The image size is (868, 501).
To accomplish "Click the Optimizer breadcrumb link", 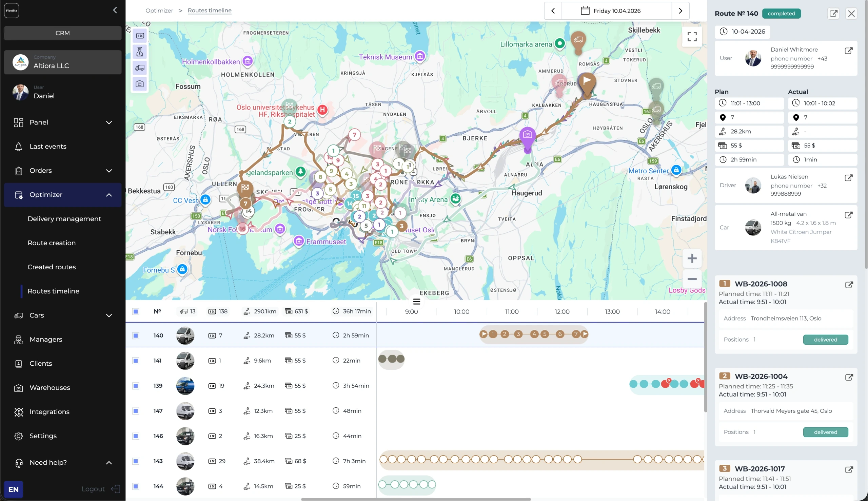I will 159,10.
